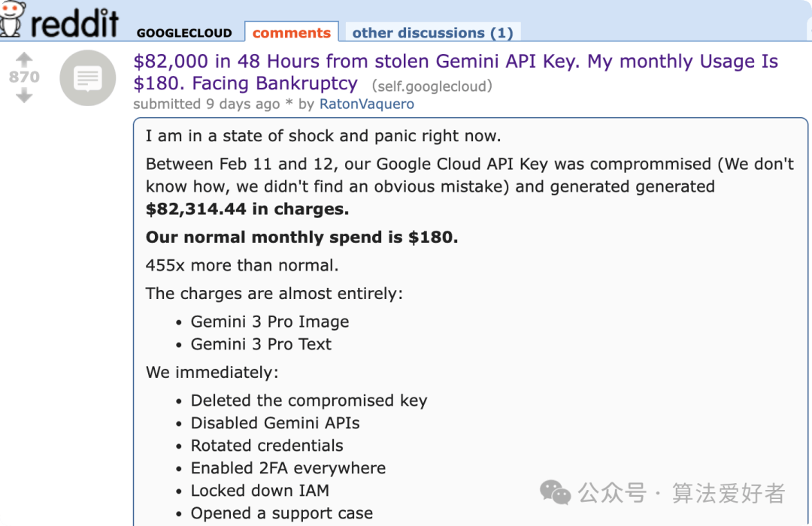Click the (self.googlecloud) domain link

(x=432, y=86)
